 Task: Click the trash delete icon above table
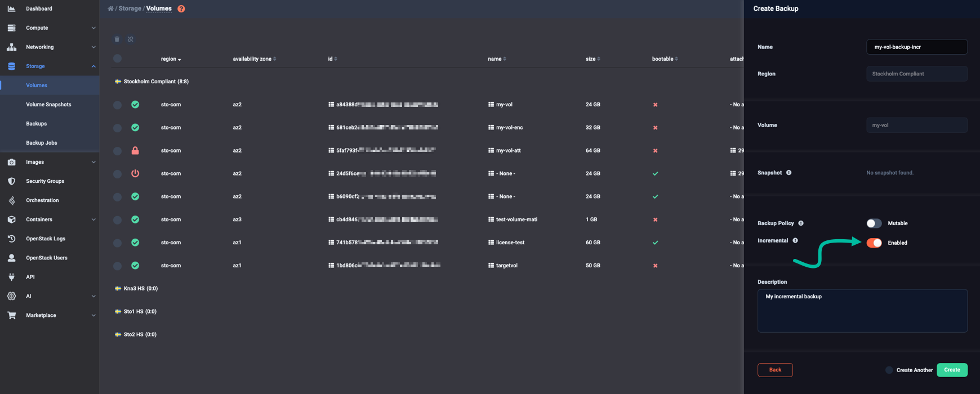(x=117, y=39)
